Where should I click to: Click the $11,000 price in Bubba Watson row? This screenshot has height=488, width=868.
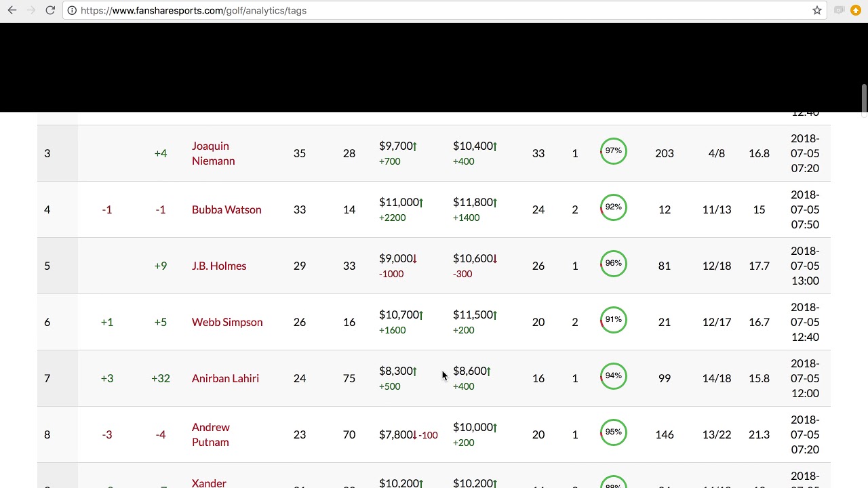(399, 202)
